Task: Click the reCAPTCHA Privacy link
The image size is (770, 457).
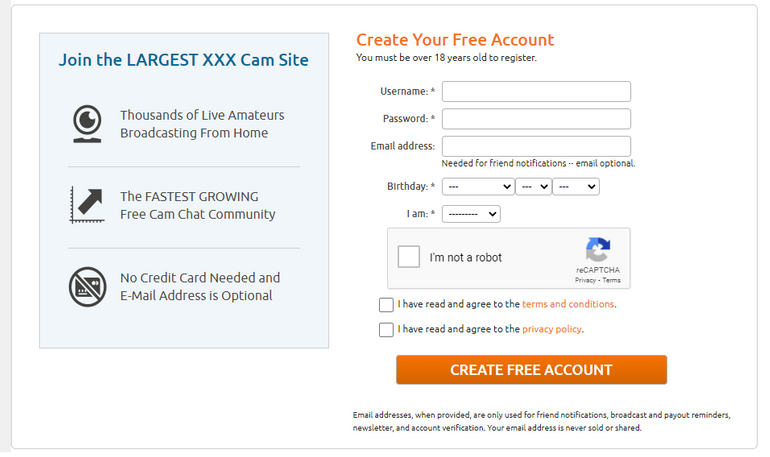Action: point(585,280)
